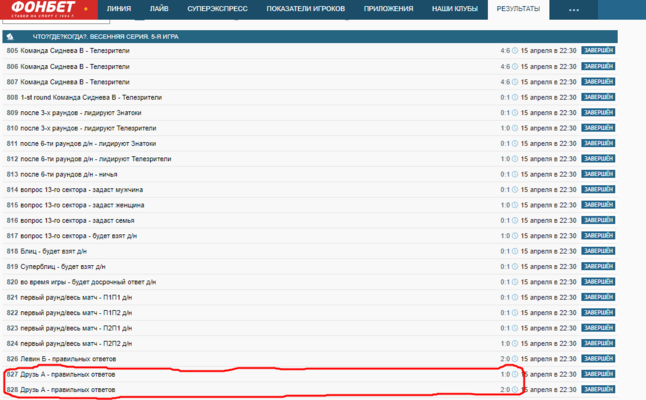Go to the Суперэкспресс tab

click(x=211, y=9)
